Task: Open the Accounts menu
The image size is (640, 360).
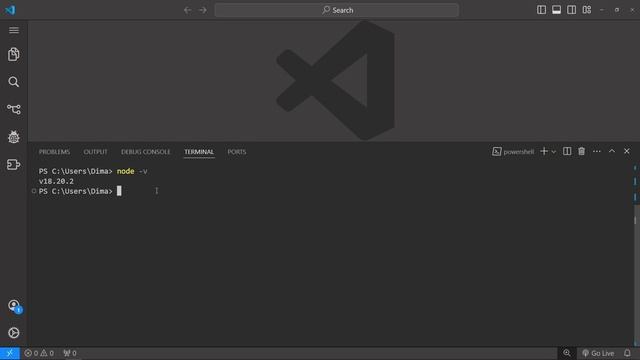Action: click(x=14, y=306)
